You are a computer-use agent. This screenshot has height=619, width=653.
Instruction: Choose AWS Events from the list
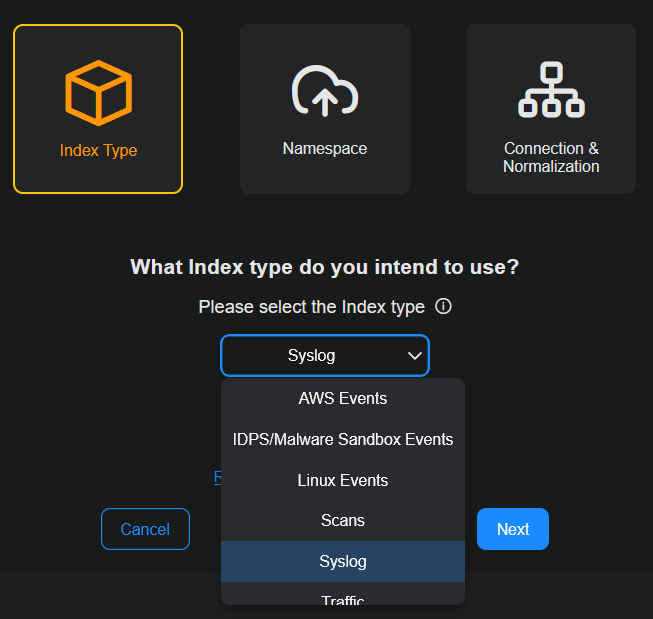[x=342, y=399]
